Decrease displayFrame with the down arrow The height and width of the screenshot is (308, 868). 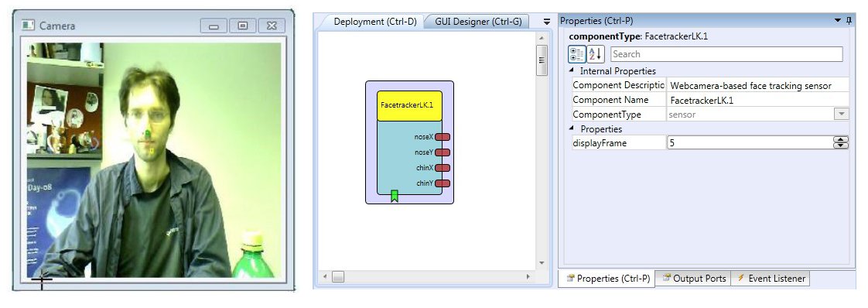(840, 146)
